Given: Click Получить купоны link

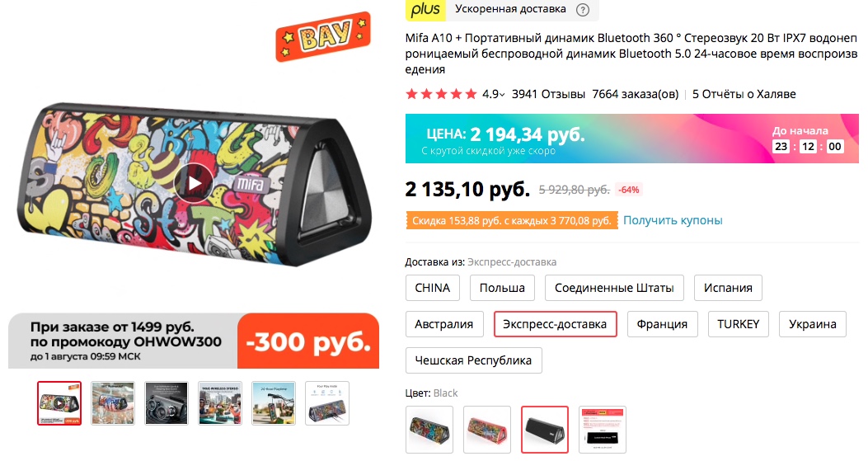Looking at the screenshot, I should click(x=673, y=220).
